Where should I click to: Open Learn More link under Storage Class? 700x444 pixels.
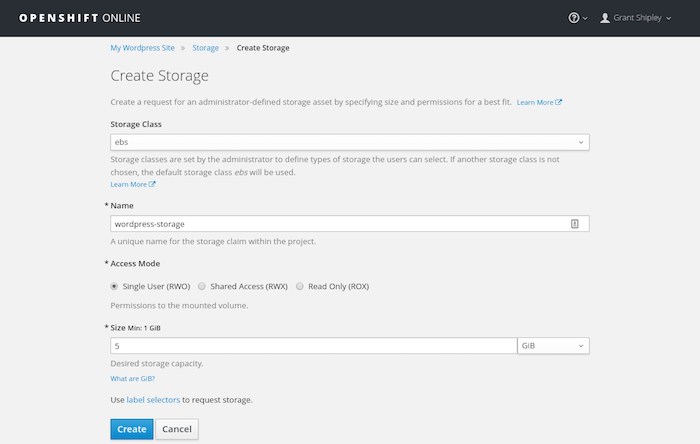click(133, 184)
